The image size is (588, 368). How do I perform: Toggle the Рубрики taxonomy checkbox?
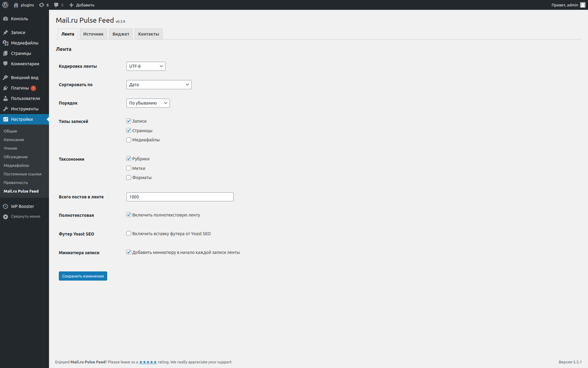click(x=129, y=159)
